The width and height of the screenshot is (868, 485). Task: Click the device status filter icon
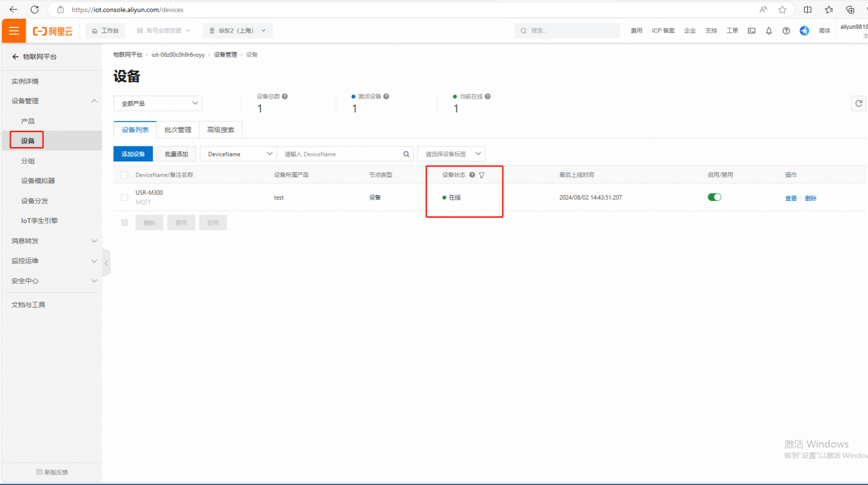coord(482,175)
